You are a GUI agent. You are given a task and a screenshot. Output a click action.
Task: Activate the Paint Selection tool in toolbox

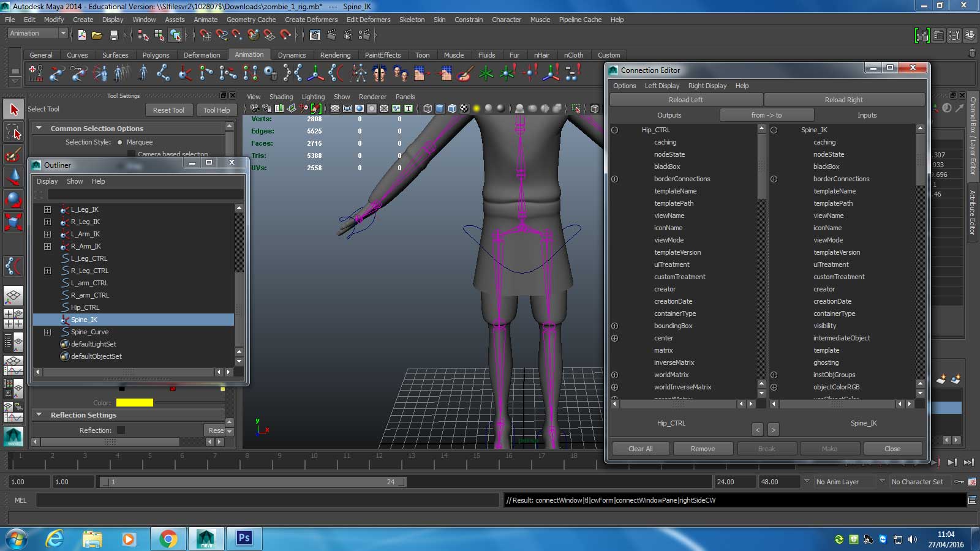pyautogui.click(x=13, y=154)
